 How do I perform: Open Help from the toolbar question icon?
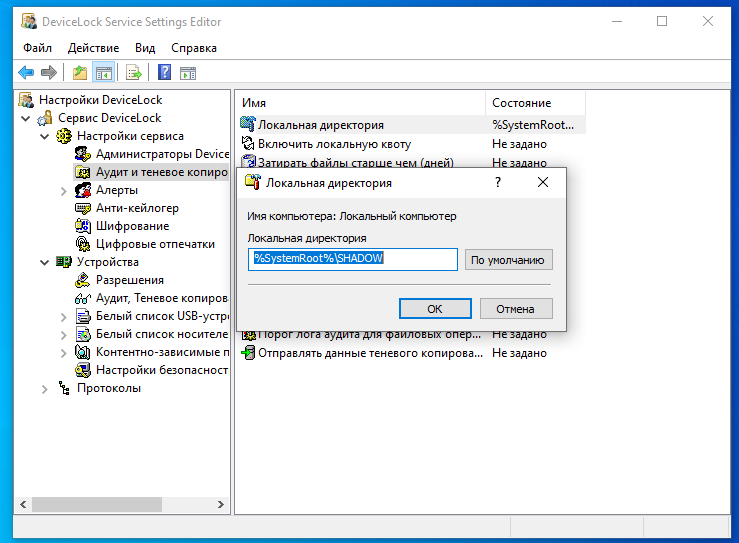(164, 73)
